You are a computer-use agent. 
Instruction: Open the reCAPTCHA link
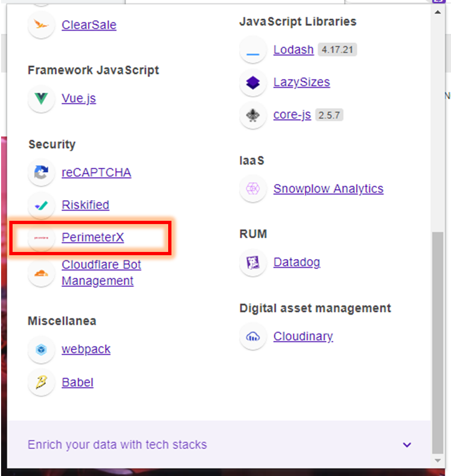97,173
